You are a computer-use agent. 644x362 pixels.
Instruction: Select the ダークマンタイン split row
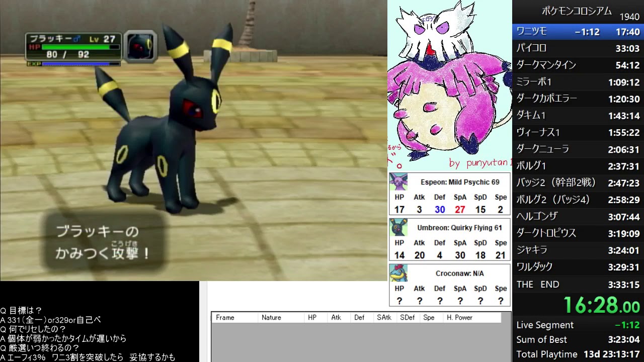click(x=578, y=65)
